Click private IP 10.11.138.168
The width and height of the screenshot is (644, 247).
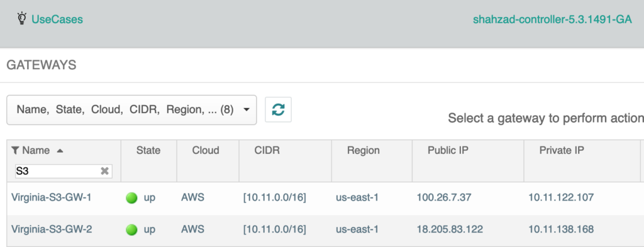tap(561, 229)
